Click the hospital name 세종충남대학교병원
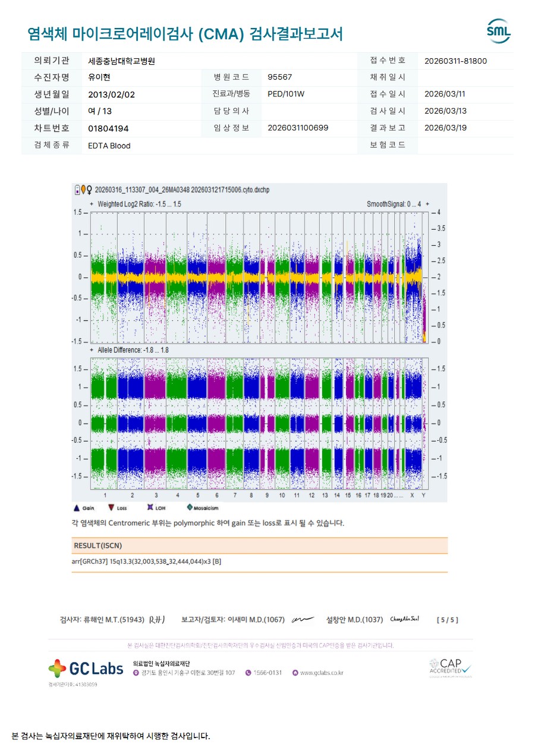 point(121,61)
